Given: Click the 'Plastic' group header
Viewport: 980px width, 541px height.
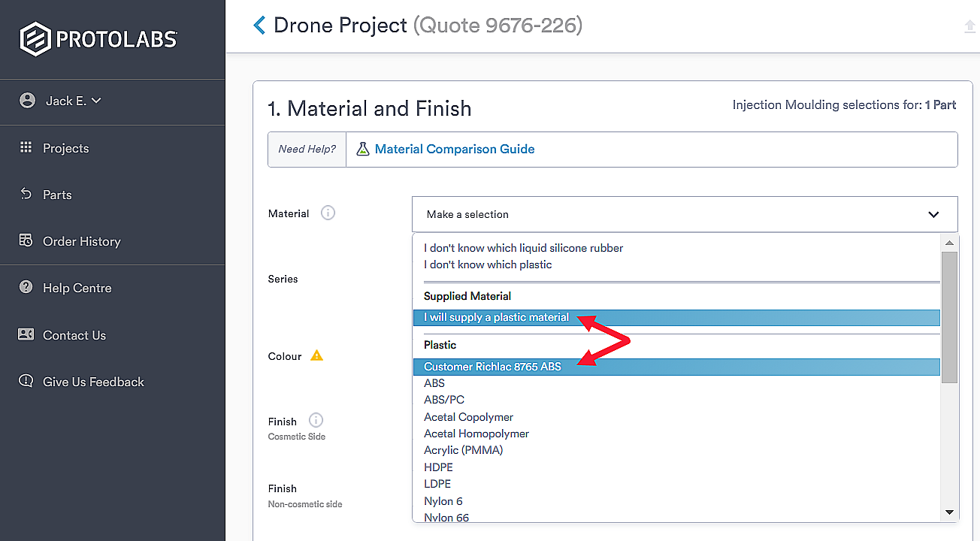Looking at the screenshot, I should [440, 345].
